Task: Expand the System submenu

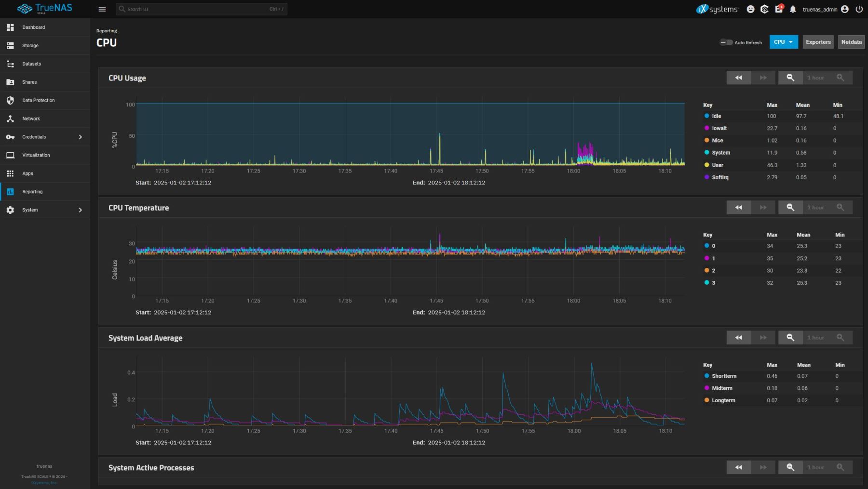Action: [x=80, y=210]
